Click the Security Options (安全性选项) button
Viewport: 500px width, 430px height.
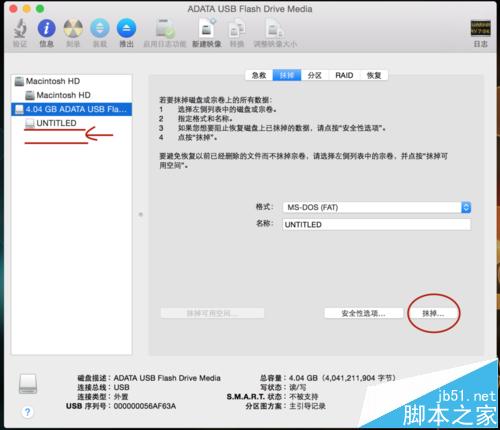[363, 313]
